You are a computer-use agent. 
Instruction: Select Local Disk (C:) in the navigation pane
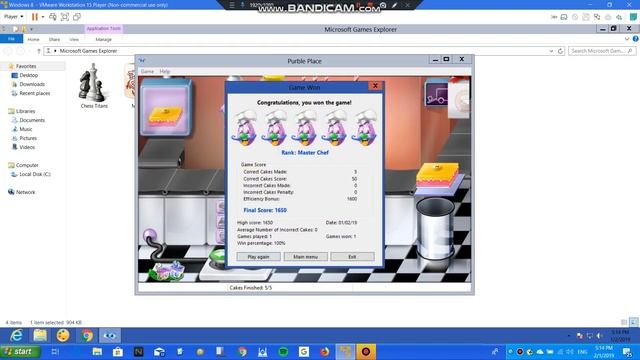[x=35, y=174]
